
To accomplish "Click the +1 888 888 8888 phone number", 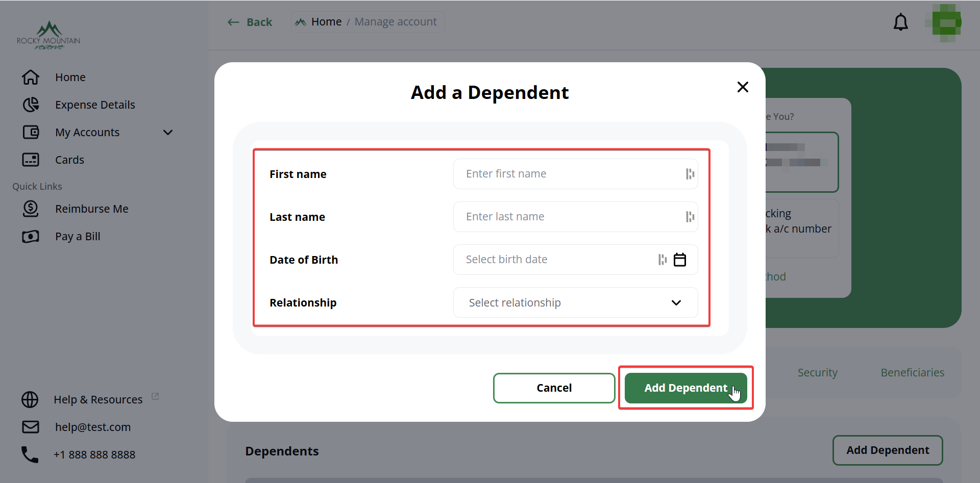I will click(94, 455).
